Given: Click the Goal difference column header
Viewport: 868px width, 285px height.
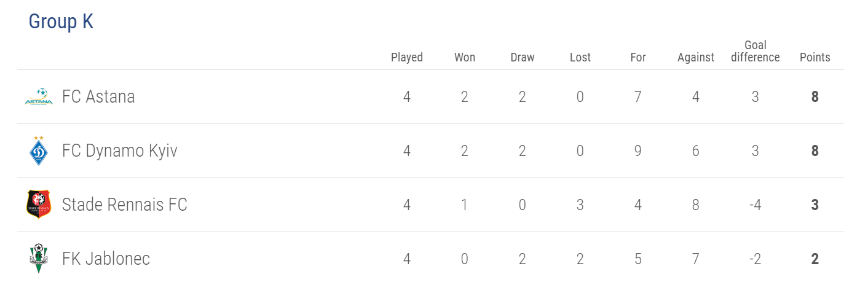Looking at the screenshot, I should click(x=755, y=51).
